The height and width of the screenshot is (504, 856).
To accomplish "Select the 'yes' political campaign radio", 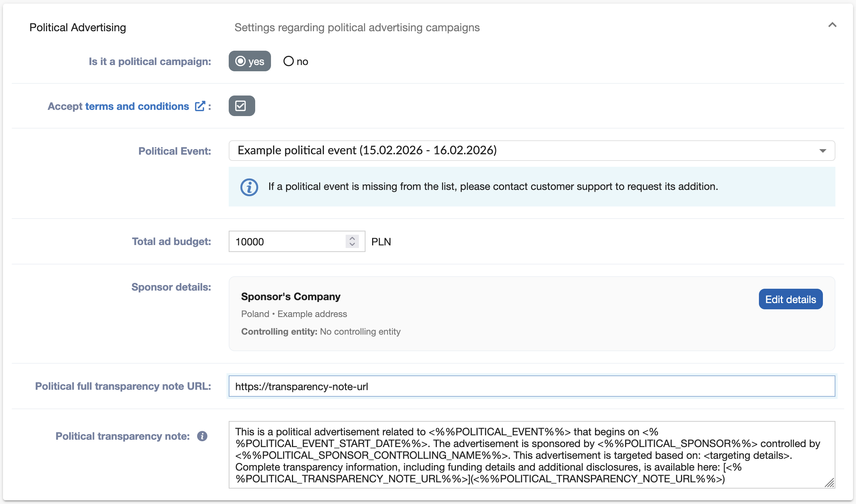I will click(241, 61).
